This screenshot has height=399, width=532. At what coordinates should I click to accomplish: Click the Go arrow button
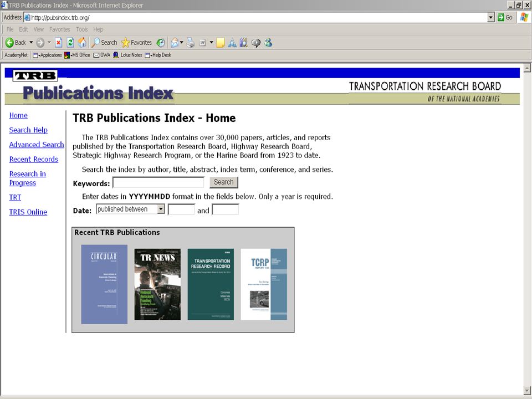[505, 17]
